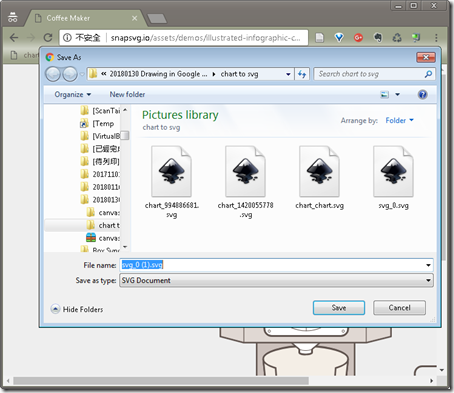Viewport: 454px width, 393px height.
Task: Select [ScanTai folder in tree
Action: click(x=100, y=110)
